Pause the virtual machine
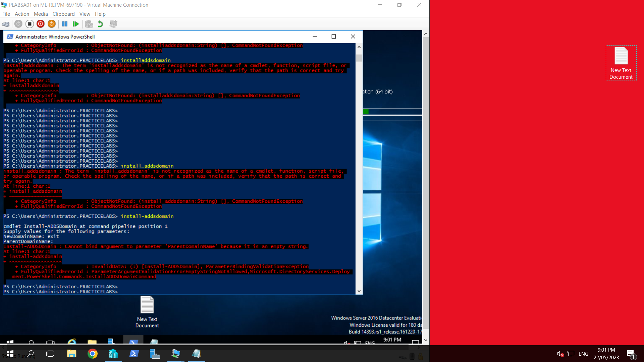 pyautogui.click(x=65, y=24)
